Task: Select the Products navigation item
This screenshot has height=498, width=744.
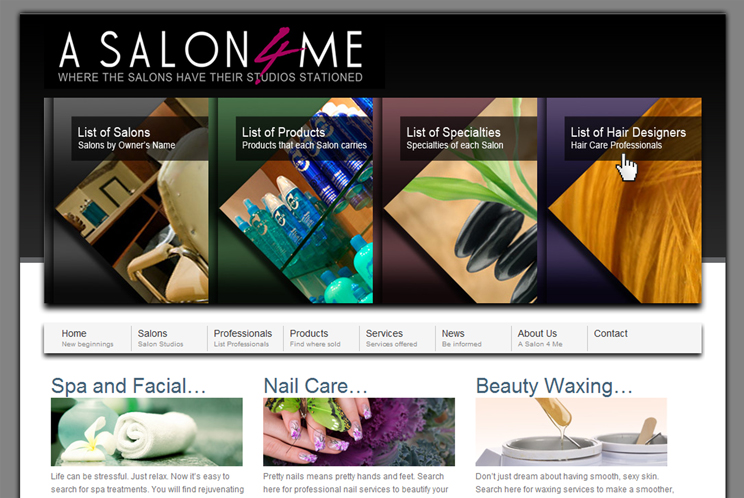Action: coord(321,338)
